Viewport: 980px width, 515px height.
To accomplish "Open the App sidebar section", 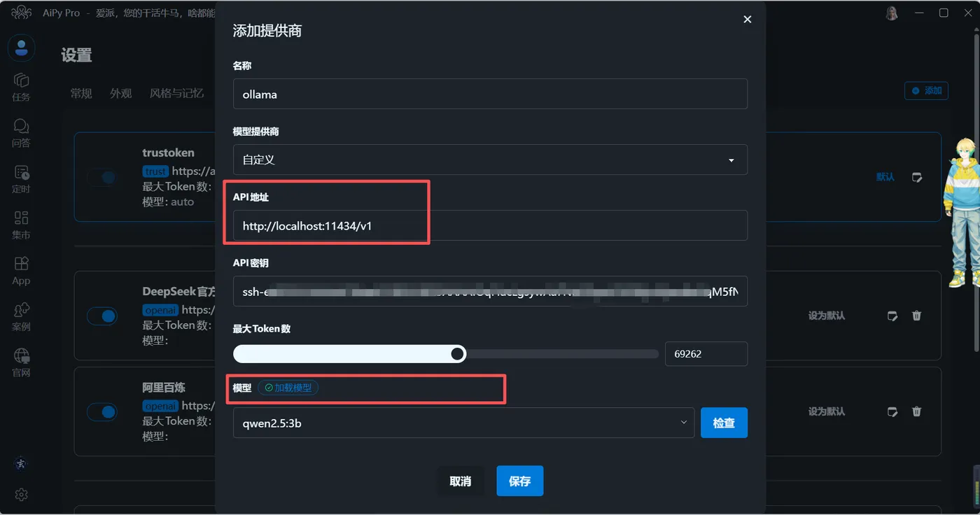I will (x=21, y=271).
